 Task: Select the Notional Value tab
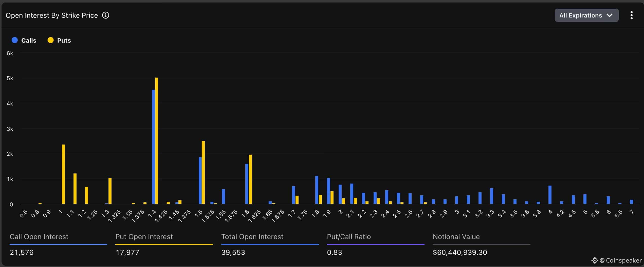pyautogui.click(x=456, y=237)
